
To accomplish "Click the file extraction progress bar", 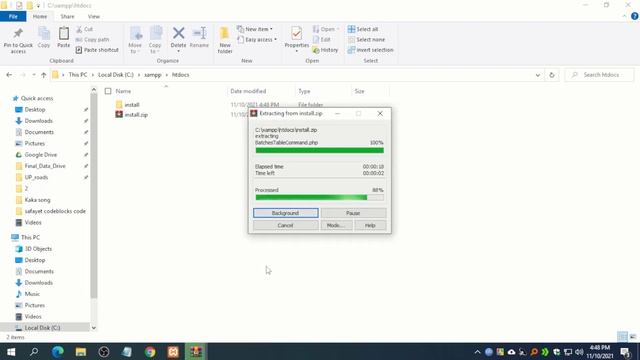I will (319, 151).
